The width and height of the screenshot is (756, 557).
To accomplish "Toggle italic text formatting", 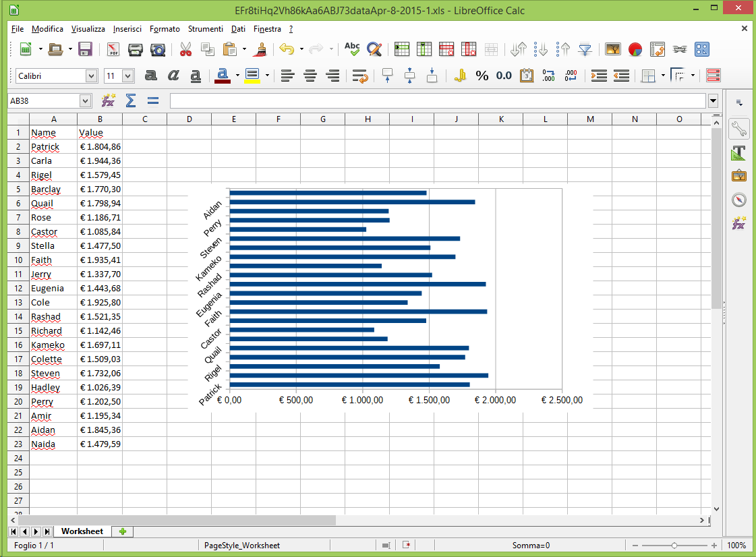I will [x=173, y=76].
